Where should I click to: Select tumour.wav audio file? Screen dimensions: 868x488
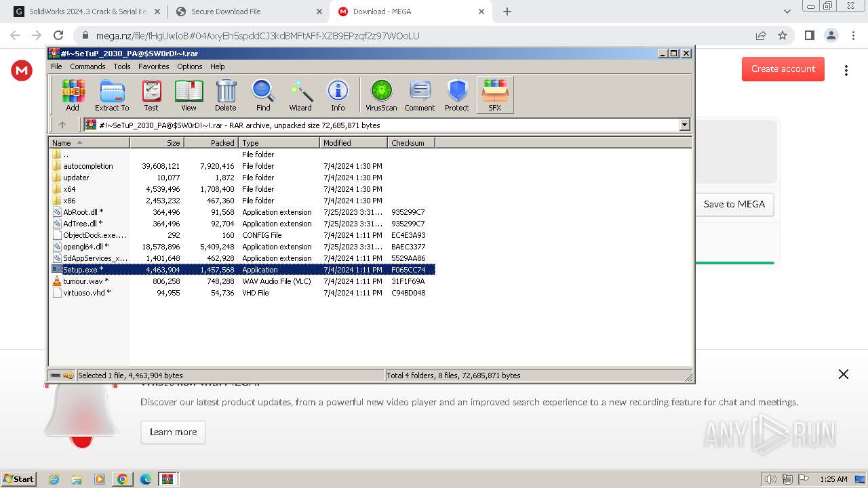tap(243, 281)
